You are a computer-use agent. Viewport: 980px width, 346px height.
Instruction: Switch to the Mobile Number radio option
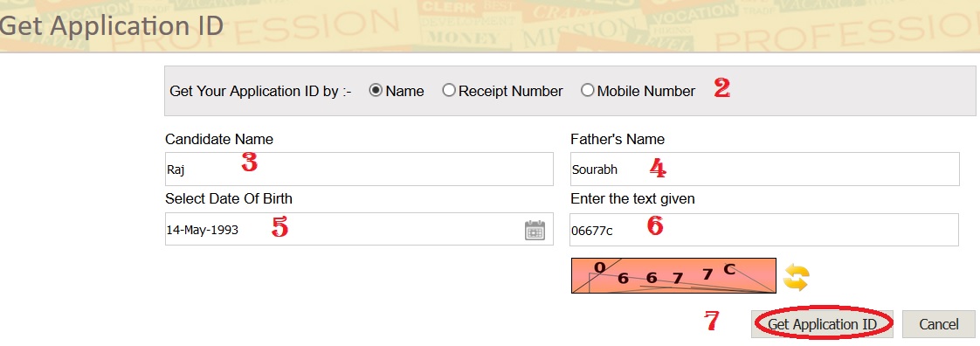click(x=588, y=91)
